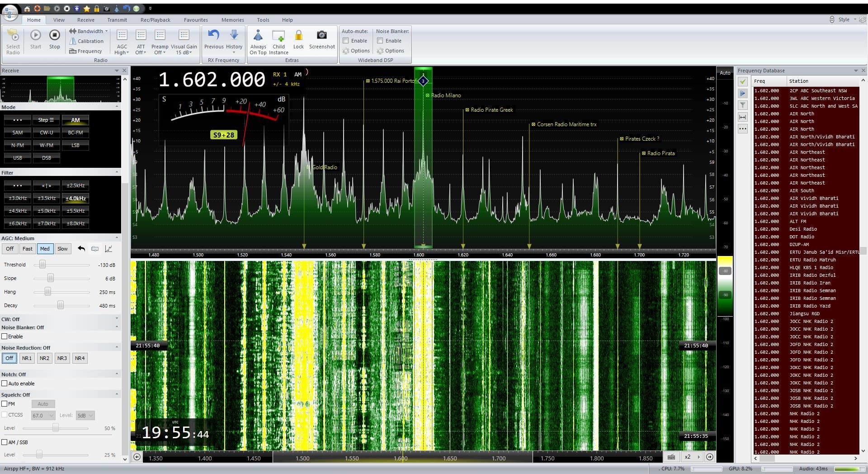Expand the Visual Gain 15 dB dropdown

tap(184, 52)
